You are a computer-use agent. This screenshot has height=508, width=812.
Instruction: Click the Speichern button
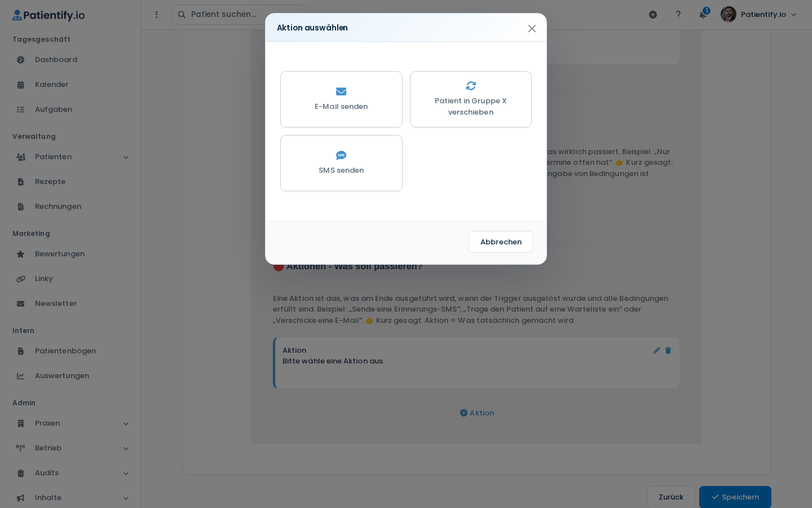tap(735, 497)
